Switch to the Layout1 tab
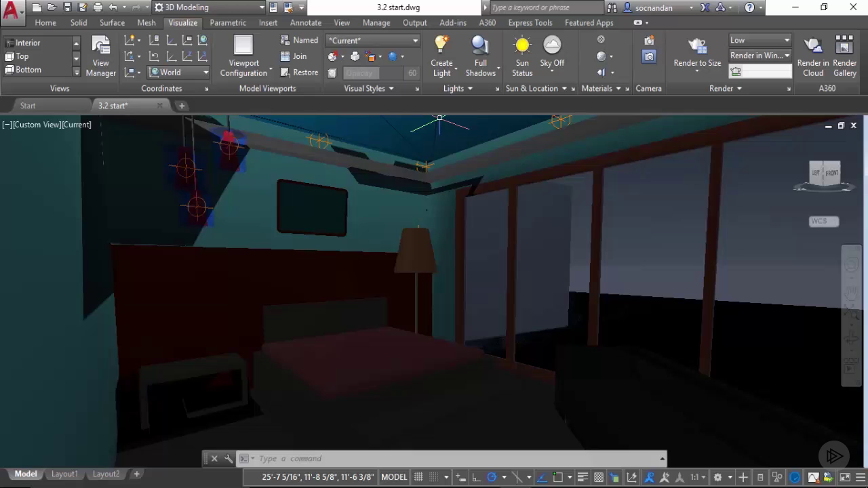 tap(64, 474)
